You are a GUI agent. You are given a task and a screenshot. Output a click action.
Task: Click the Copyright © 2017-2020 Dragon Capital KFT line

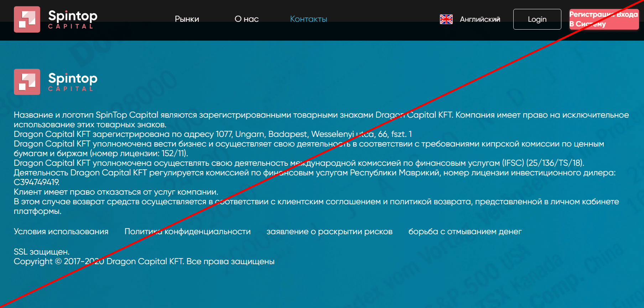click(x=144, y=262)
